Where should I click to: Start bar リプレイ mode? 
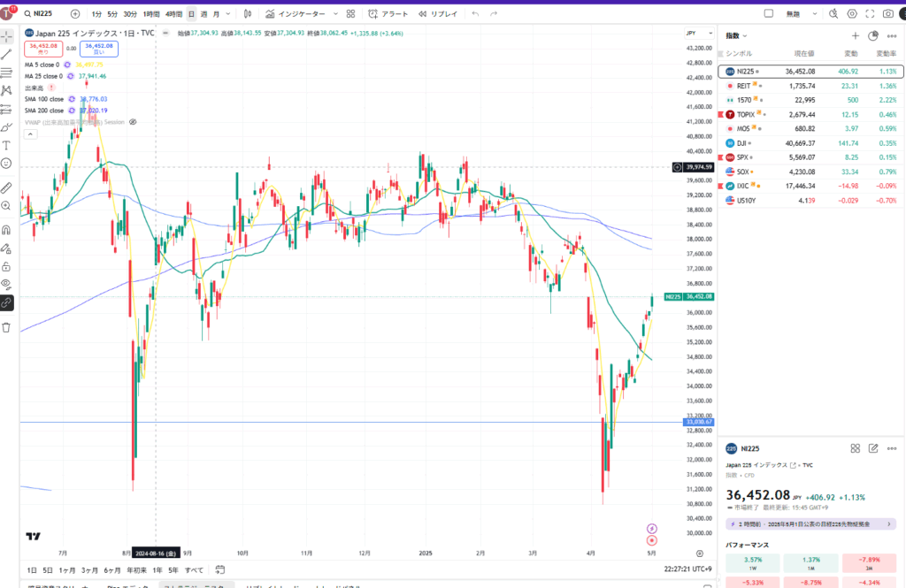437,14
